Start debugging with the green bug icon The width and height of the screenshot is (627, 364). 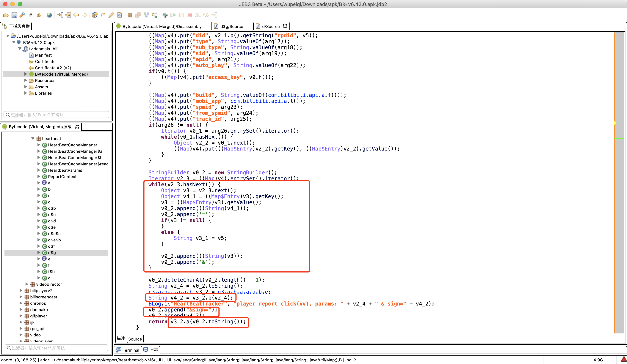165,15
